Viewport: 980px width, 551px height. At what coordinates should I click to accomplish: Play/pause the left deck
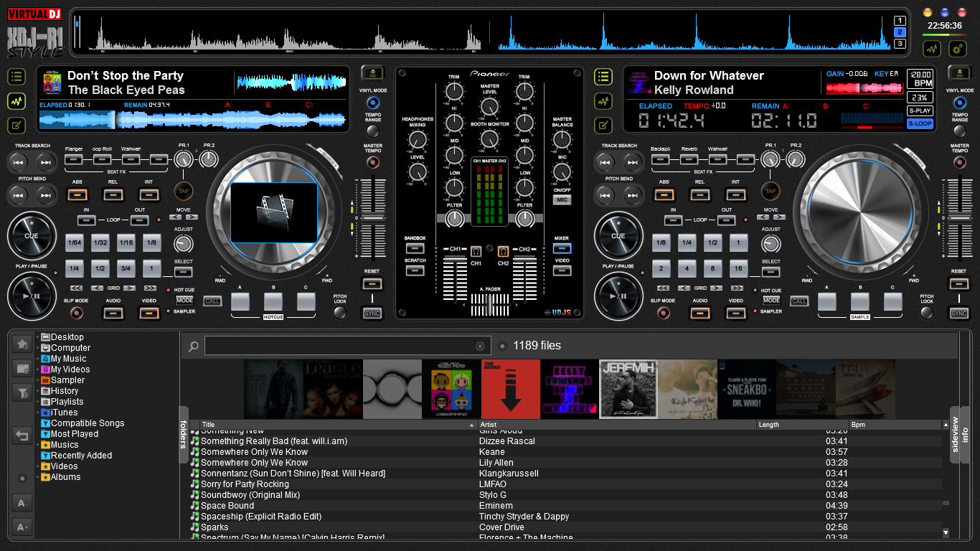pos(32,296)
